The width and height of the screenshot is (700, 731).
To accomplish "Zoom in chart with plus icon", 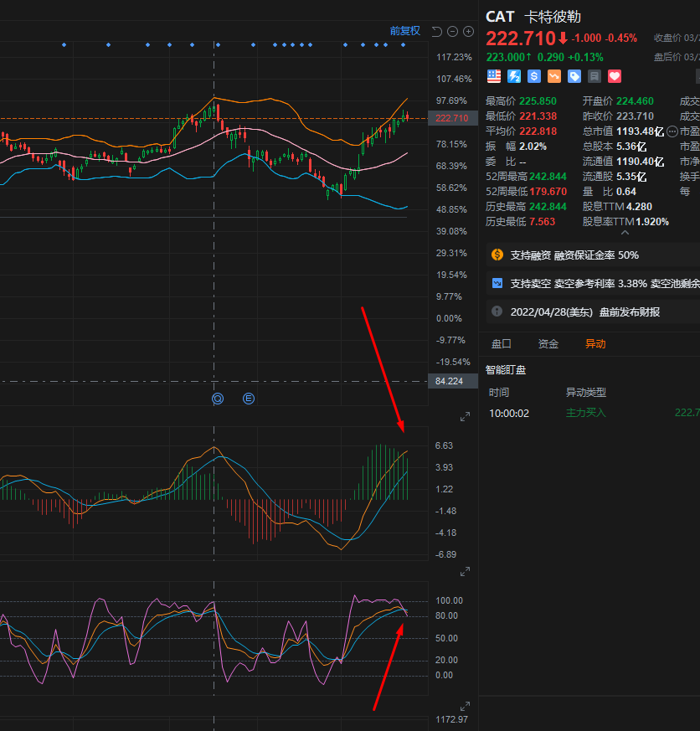I will pos(468,31).
